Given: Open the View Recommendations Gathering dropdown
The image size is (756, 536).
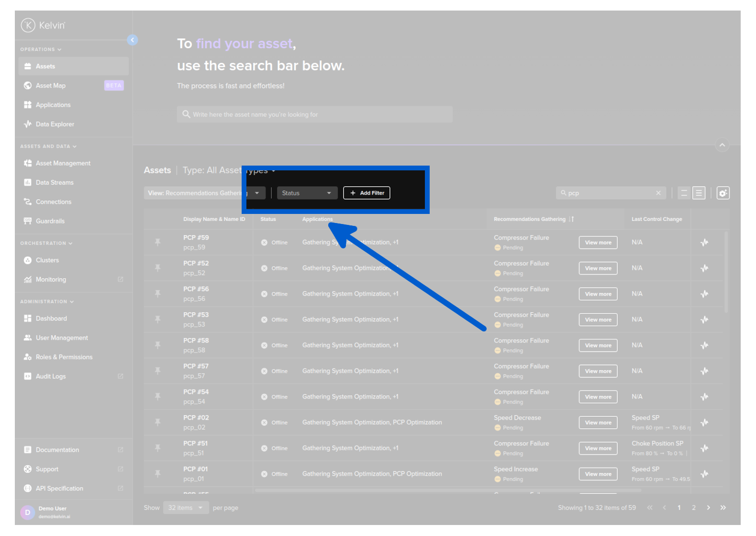Looking at the screenshot, I should tap(204, 193).
